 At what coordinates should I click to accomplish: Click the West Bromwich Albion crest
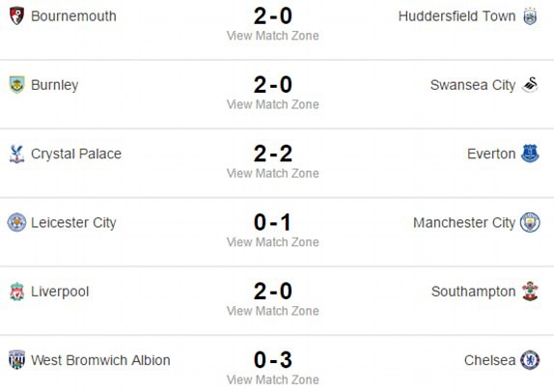point(16,360)
